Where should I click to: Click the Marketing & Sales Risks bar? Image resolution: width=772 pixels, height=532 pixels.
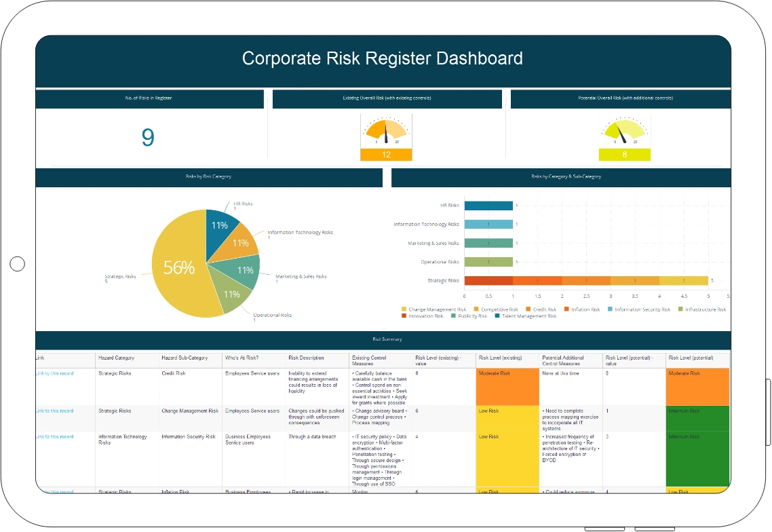tap(488, 243)
